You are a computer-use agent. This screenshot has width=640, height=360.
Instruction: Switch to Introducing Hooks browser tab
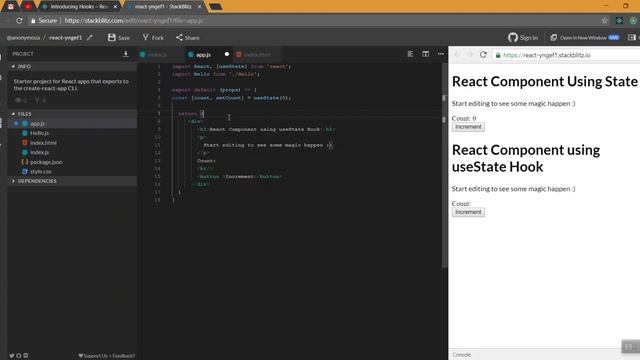coord(78,7)
